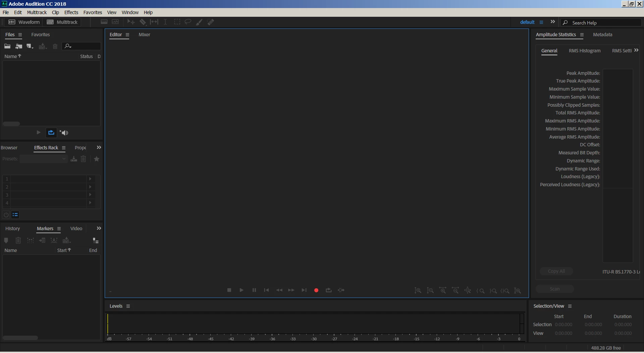
Task: Click Open File icon in Files panel
Action: pos(7,46)
